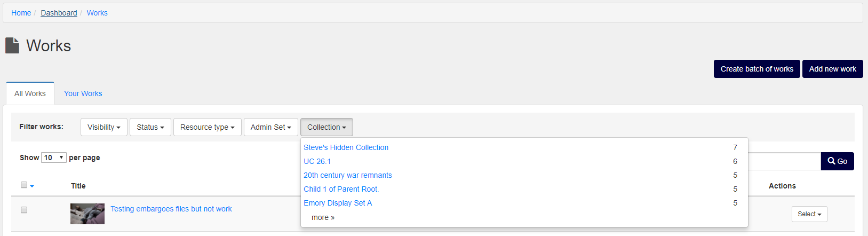
Task: Choose Steve's Hidden Collection filter option
Action: [x=346, y=147]
